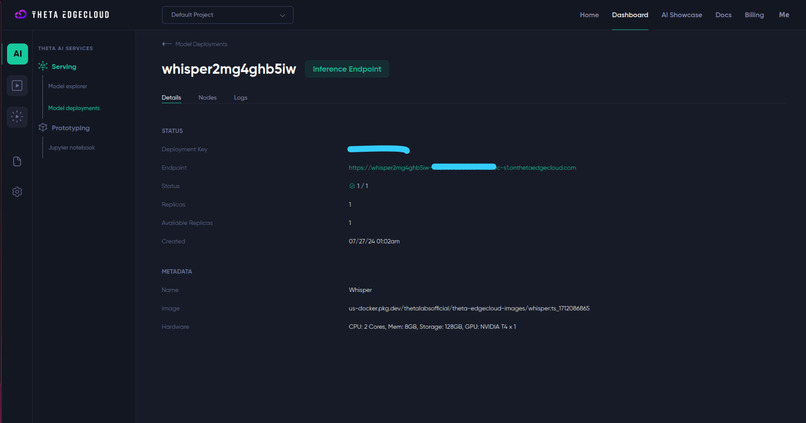
Task: Switch to the Nodes tab
Action: point(208,98)
